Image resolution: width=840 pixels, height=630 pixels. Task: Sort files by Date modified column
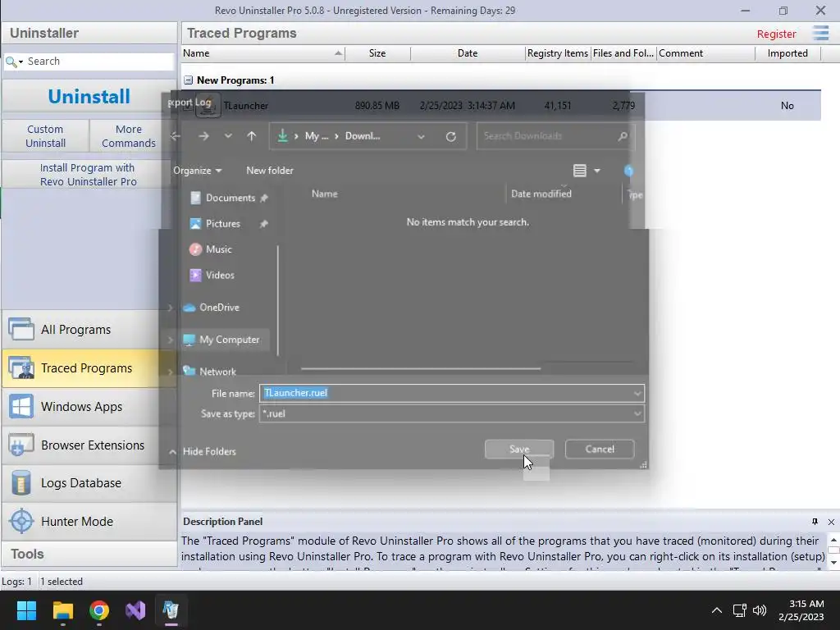pos(541,194)
